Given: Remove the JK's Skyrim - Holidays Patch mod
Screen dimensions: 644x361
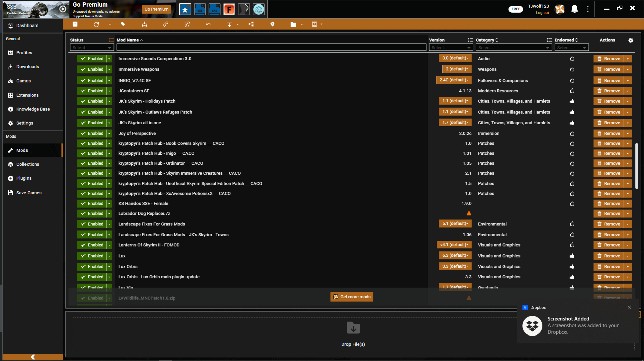Looking at the screenshot, I should coord(608,101).
